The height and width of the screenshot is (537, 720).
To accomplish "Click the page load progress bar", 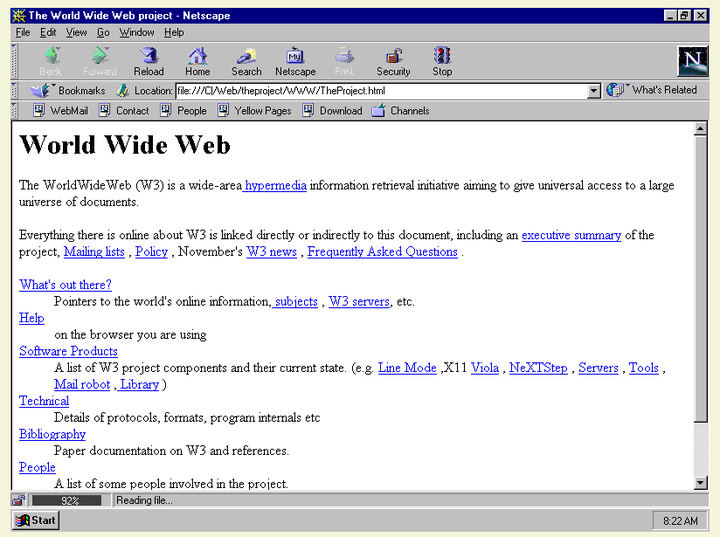I will tap(70, 500).
